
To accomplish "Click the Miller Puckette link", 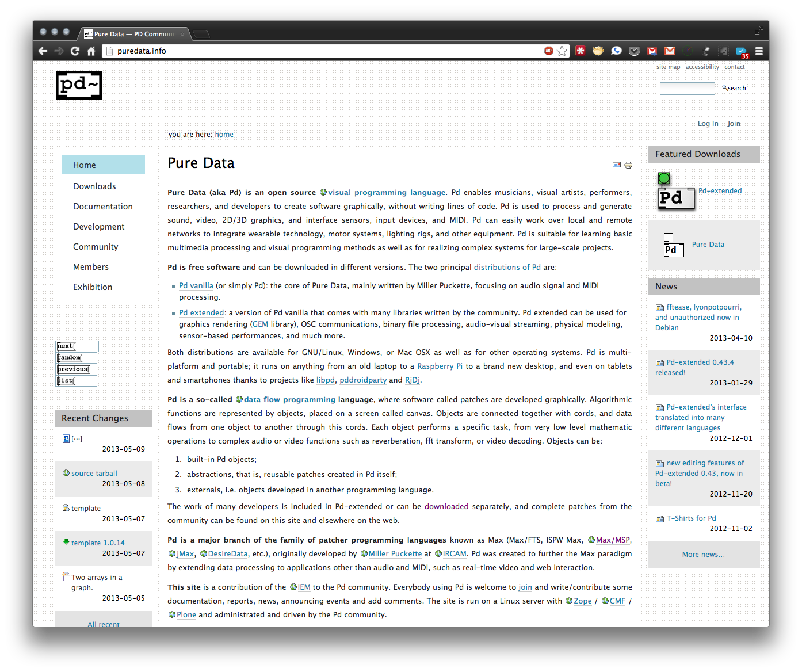I will (395, 553).
